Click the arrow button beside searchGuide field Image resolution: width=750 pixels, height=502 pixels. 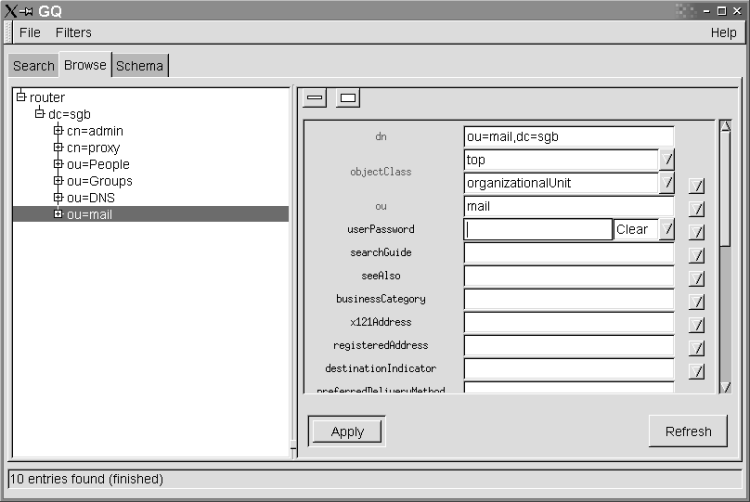pyautogui.click(x=697, y=255)
